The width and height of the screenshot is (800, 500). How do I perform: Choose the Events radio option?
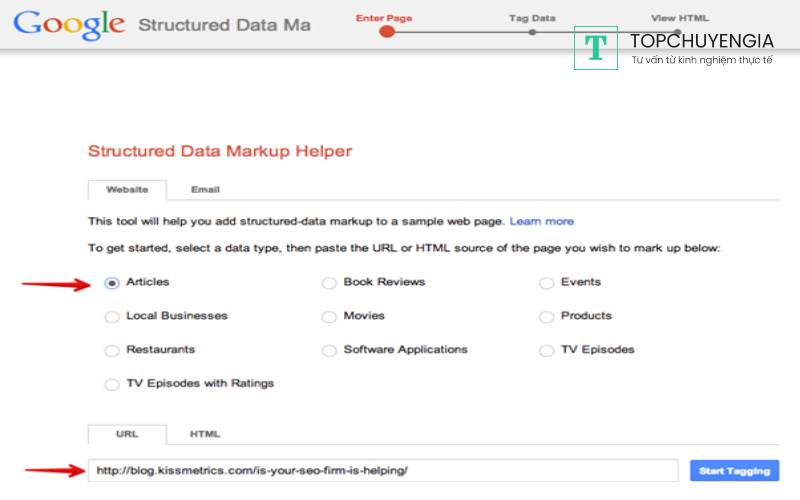(x=546, y=283)
